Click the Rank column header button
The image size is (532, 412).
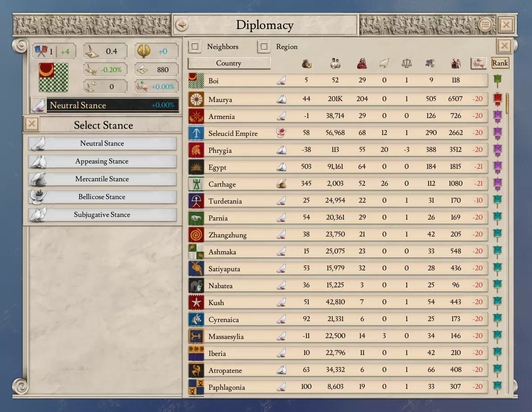click(500, 63)
